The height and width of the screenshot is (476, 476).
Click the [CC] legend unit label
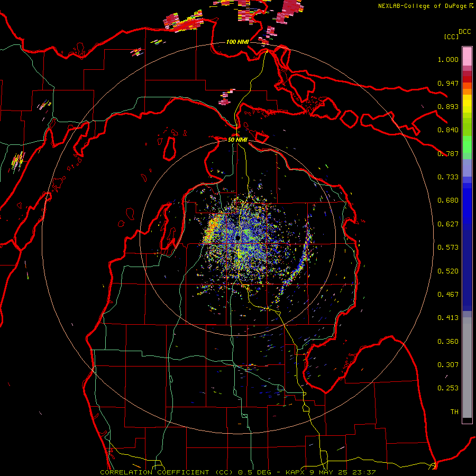pos(451,36)
